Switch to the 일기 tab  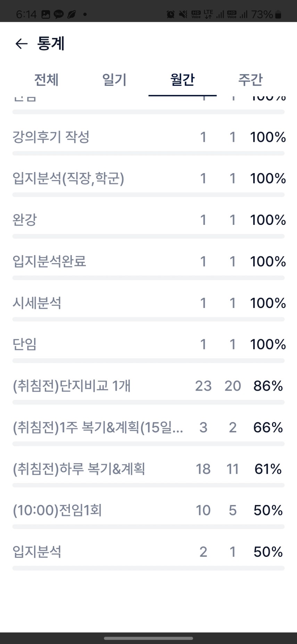pos(114,80)
